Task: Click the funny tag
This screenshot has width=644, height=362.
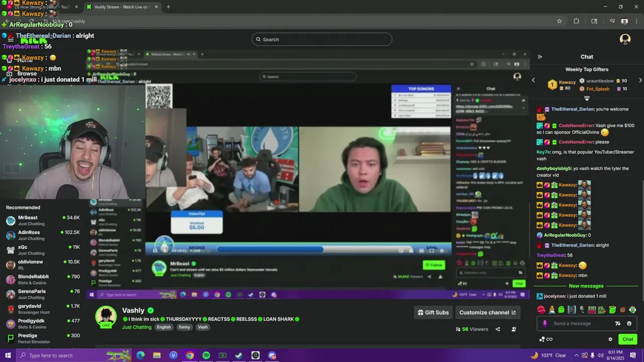Action: tap(184, 327)
